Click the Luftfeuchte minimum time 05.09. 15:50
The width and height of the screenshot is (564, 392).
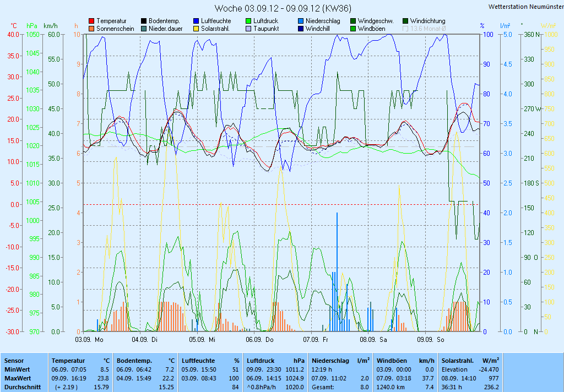(199, 369)
